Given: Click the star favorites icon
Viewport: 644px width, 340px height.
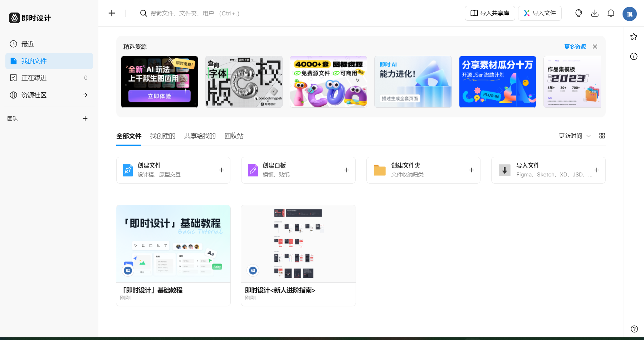Looking at the screenshot, I should tap(634, 37).
